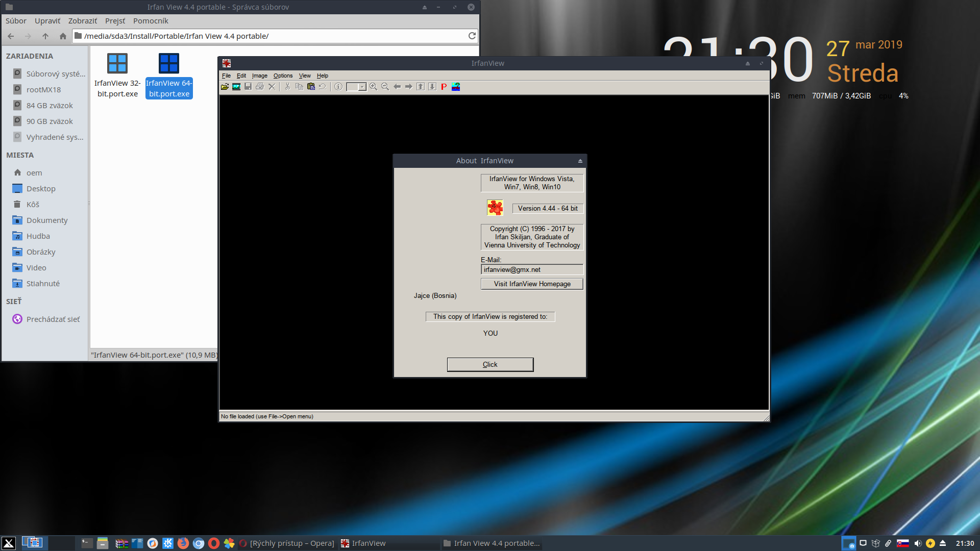Click the Slovak flag keyboard layout icon
This screenshot has height=551, width=980.
(903, 543)
